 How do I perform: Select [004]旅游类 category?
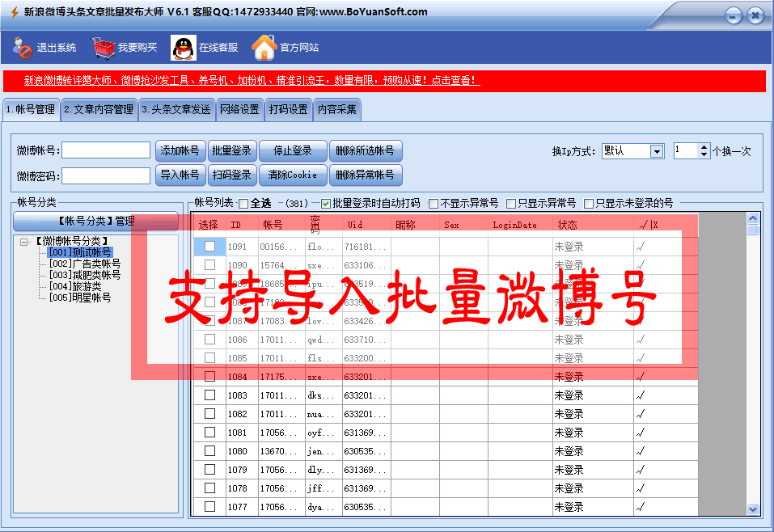point(75,286)
